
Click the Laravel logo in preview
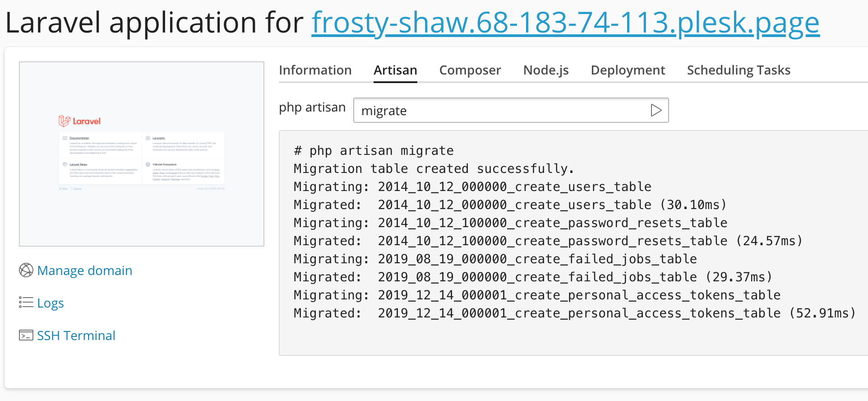pyautogui.click(x=79, y=121)
